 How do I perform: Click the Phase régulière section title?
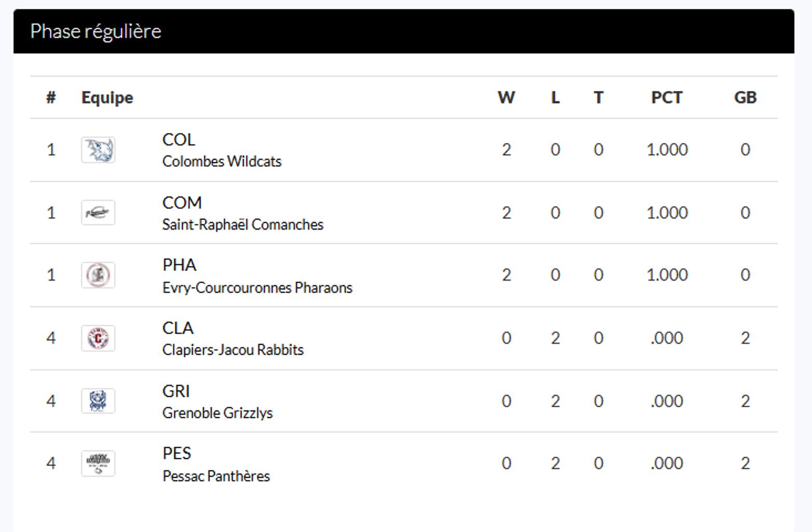(96, 31)
